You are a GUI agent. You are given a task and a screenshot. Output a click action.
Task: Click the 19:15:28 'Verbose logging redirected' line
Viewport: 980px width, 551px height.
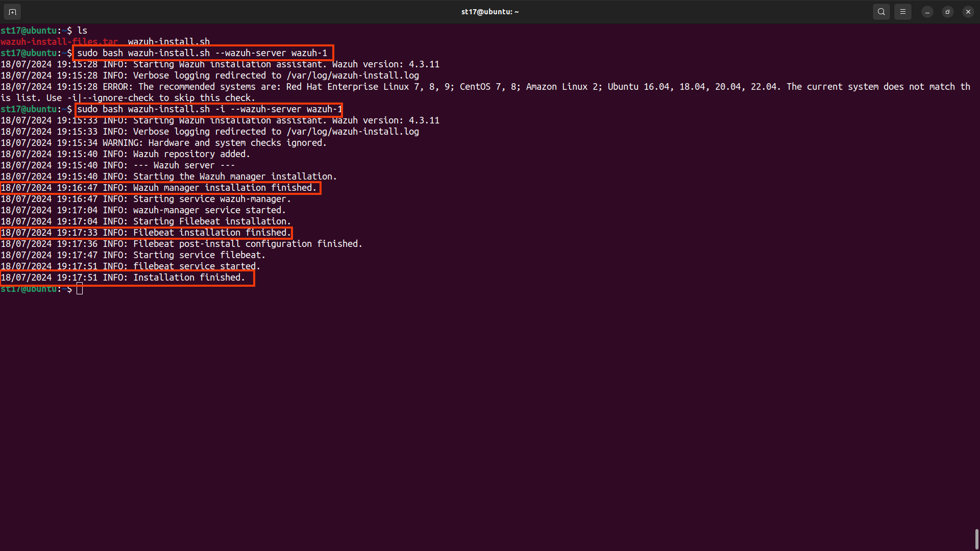(210, 76)
